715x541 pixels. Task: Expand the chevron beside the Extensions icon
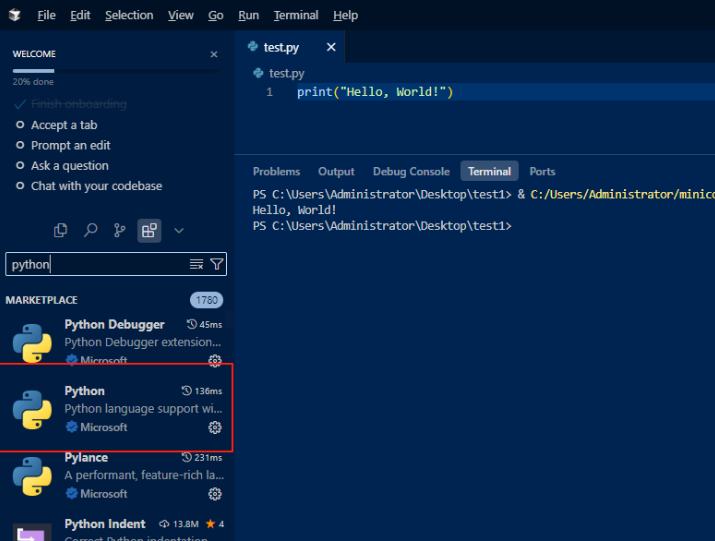pyautogui.click(x=179, y=231)
